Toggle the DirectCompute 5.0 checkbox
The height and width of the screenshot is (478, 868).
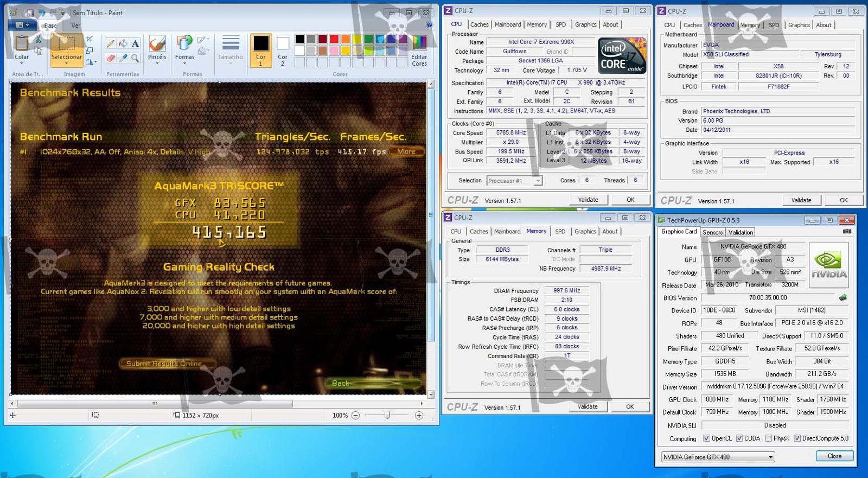(x=797, y=438)
